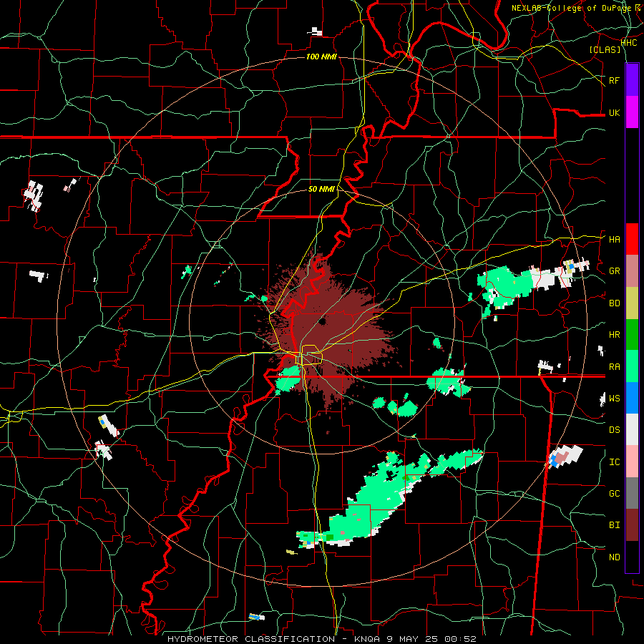The height and width of the screenshot is (644, 644).
Task: Click the BI brown legend swatch
Action: pos(632,525)
